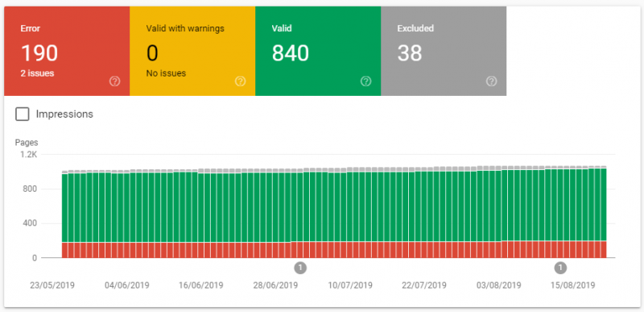Open help icon on Valid with warnings card
Viewport: 644px width, 312px height.
coord(240,81)
